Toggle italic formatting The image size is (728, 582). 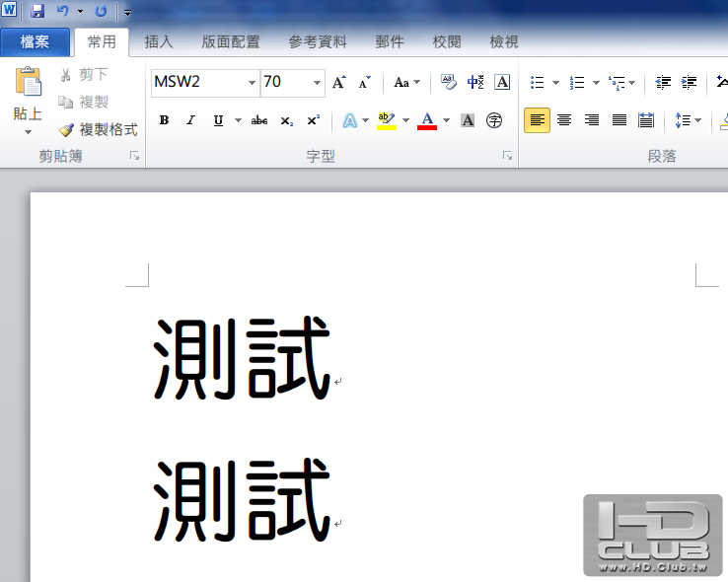pyautogui.click(x=190, y=120)
